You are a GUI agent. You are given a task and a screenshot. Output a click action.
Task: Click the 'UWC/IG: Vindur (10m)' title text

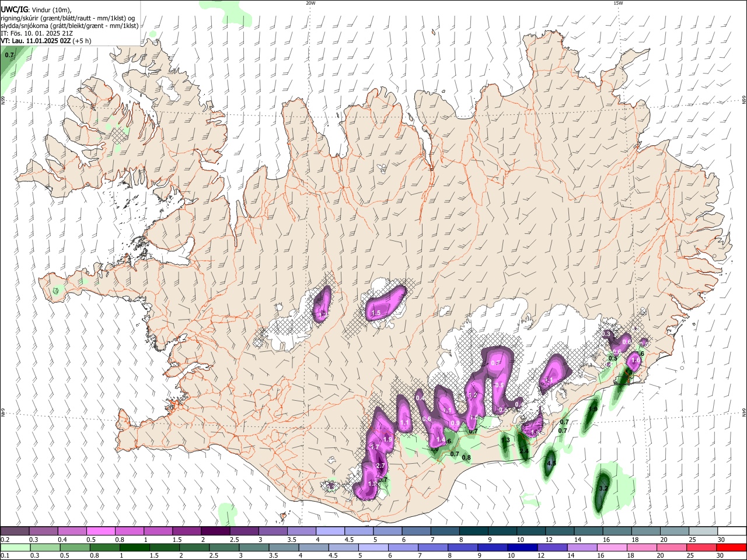pyautogui.click(x=36, y=9)
